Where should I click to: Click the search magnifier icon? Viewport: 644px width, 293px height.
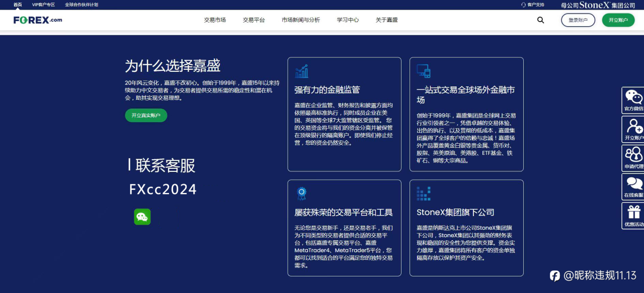pos(540,20)
